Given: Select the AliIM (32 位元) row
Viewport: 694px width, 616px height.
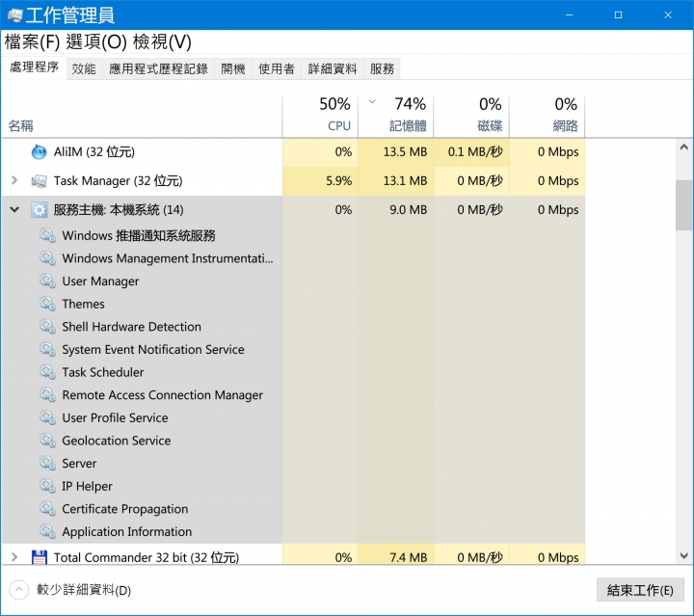Looking at the screenshot, I should click(x=293, y=151).
